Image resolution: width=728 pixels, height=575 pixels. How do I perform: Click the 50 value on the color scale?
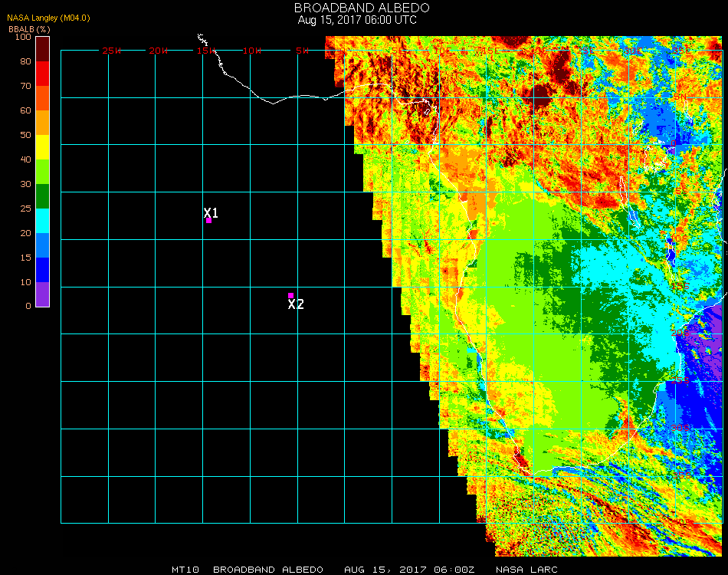point(25,135)
